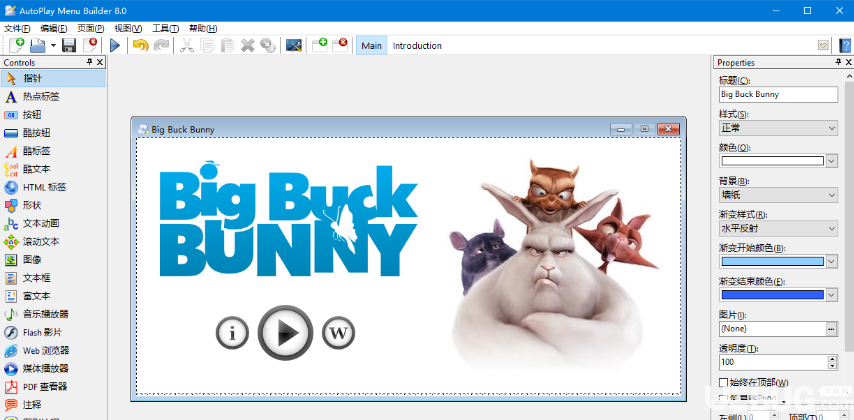Click the Cut scissors icon
The width and height of the screenshot is (854, 420).
click(187, 45)
